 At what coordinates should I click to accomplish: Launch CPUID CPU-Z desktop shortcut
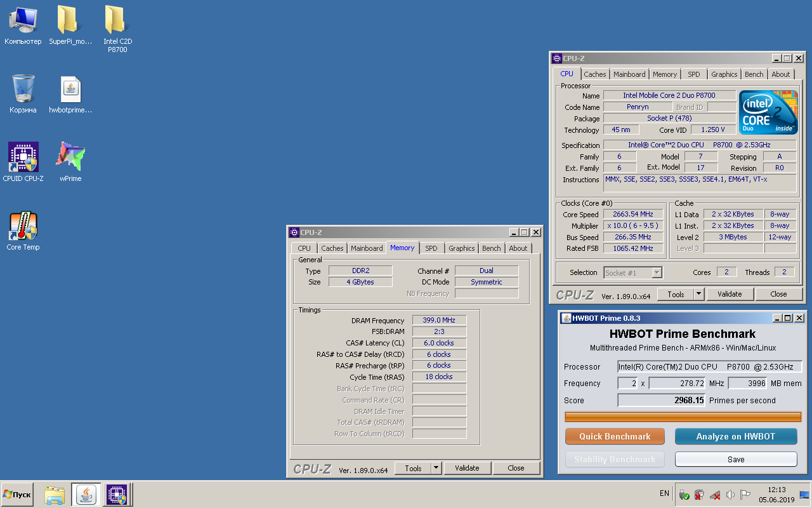(x=23, y=163)
